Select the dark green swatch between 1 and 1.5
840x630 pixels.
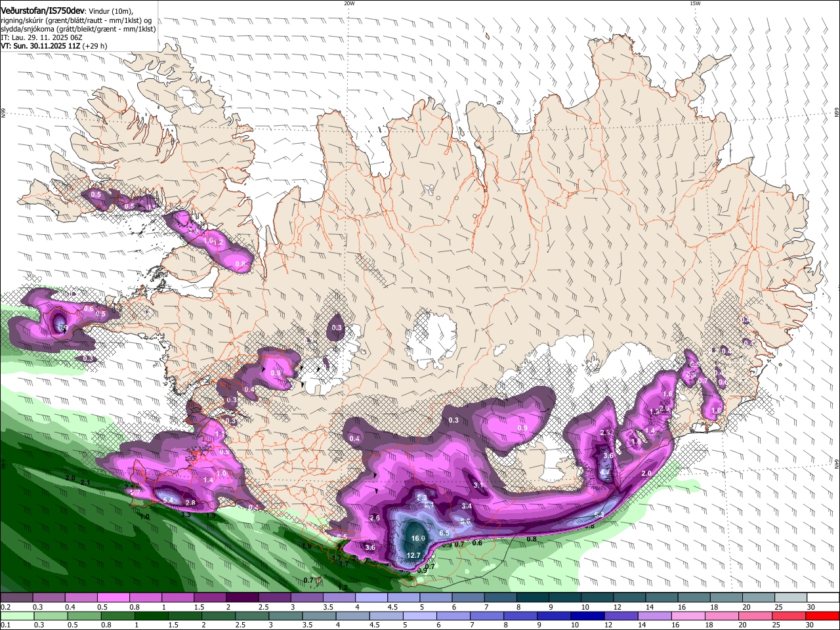(151, 616)
